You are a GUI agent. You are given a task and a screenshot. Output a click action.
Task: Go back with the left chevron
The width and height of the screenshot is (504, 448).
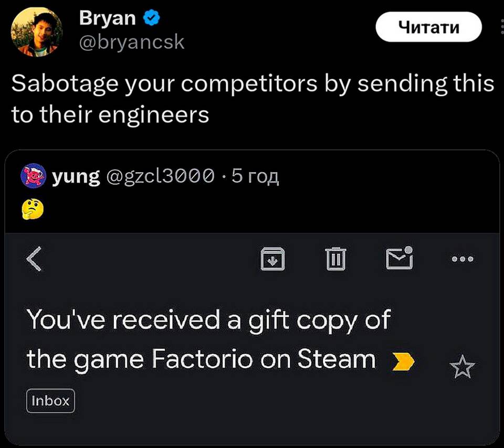[34, 258]
